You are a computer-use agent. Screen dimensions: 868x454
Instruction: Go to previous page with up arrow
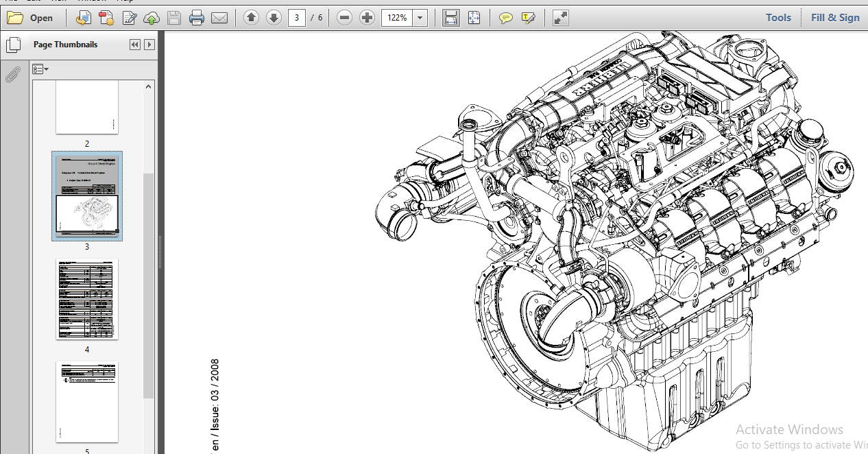point(251,18)
